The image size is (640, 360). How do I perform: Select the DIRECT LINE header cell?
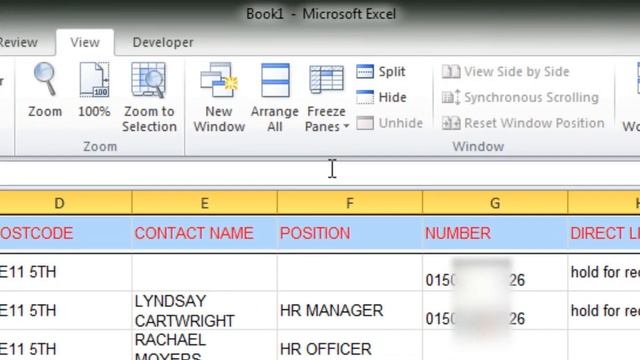(x=604, y=233)
